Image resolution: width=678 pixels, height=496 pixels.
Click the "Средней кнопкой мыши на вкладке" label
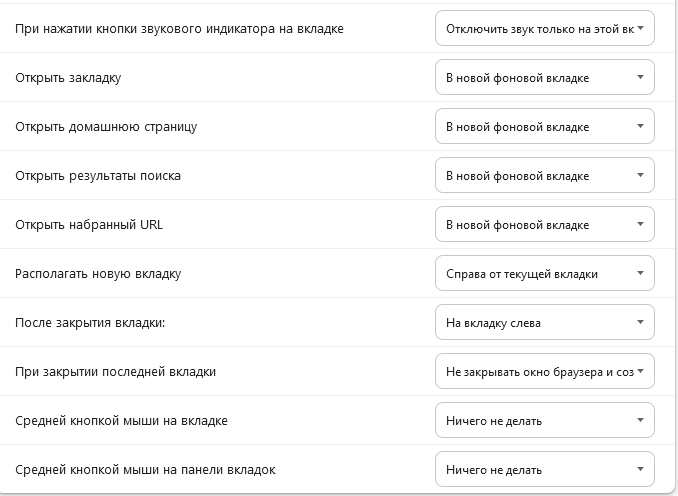coord(122,421)
